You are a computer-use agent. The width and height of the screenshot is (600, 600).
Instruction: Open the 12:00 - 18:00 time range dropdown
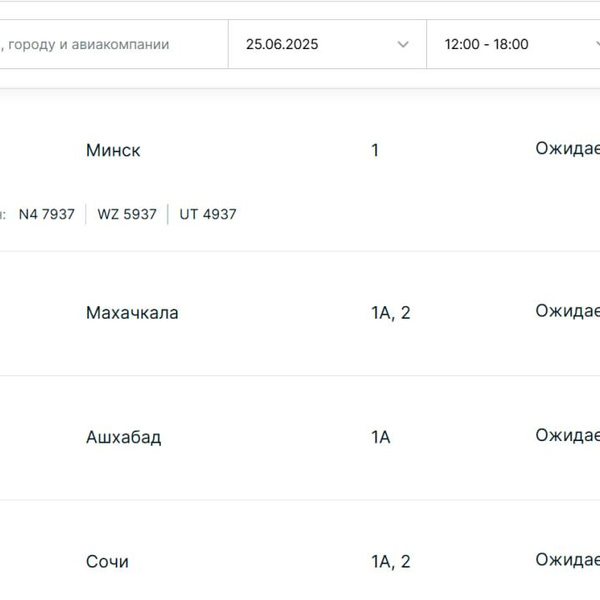[510, 44]
